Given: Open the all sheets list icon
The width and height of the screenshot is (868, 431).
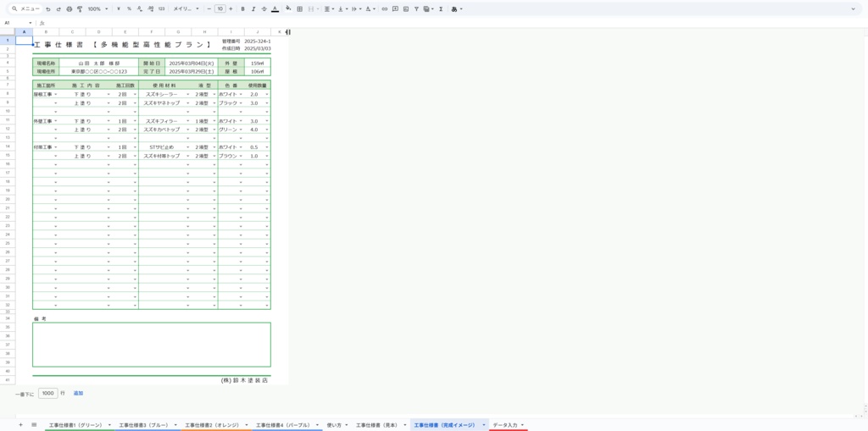Looking at the screenshot, I should click(34, 424).
